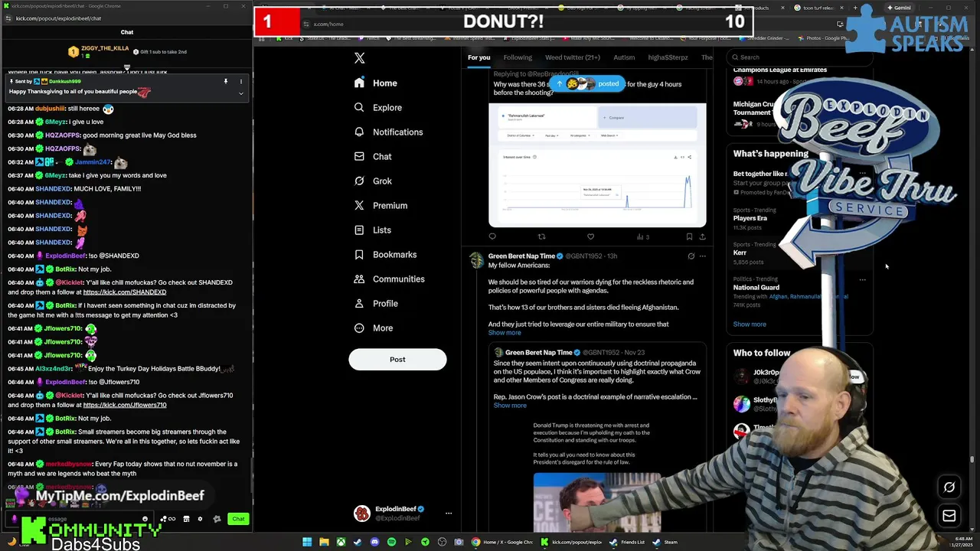
Task: Open Explore search icon in sidebar
Action: (x=359, y=107)
